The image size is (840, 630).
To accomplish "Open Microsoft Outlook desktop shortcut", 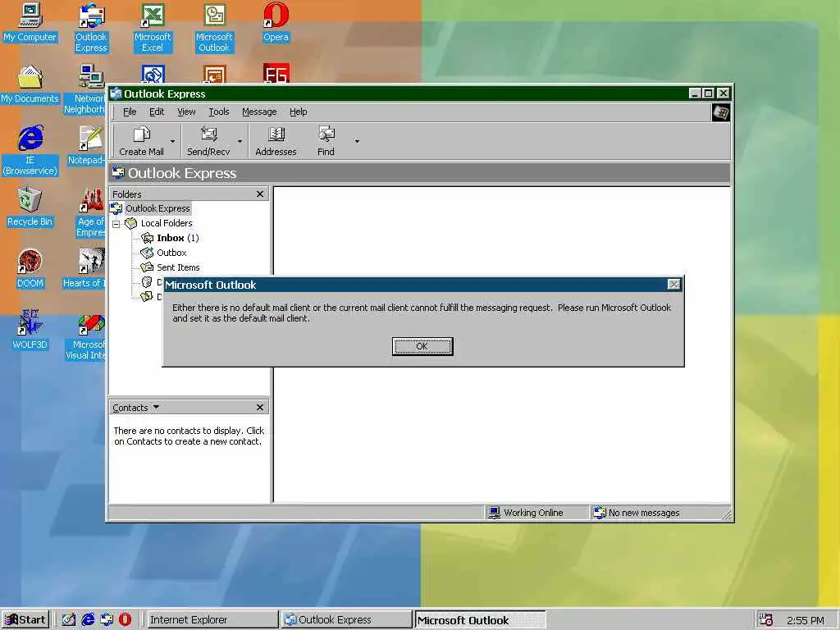I will pos(214,28).
